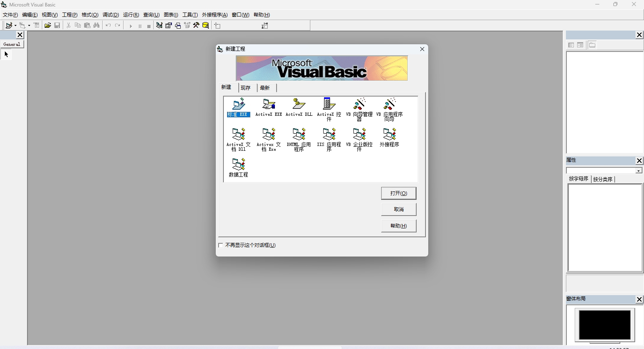644x349 pixels.
Task: Click the Redo toolbar icon
Action: point(118,25)
